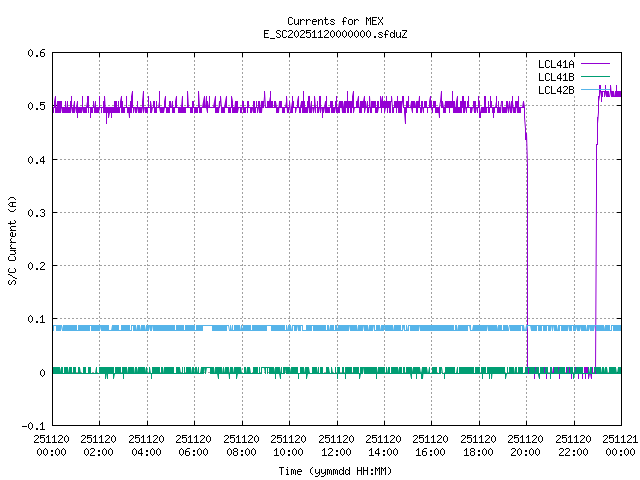Select the 251120 12:00 time tick label
The height and width of the screenshot is (480, 640).
pyautogui.click(x=336, y=445)
